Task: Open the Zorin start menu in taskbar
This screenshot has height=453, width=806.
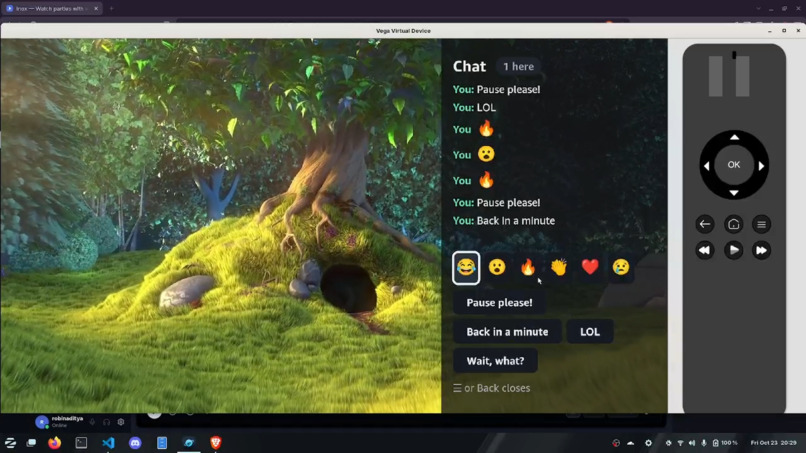Action: pyautogui.click(x=10, y=443)
